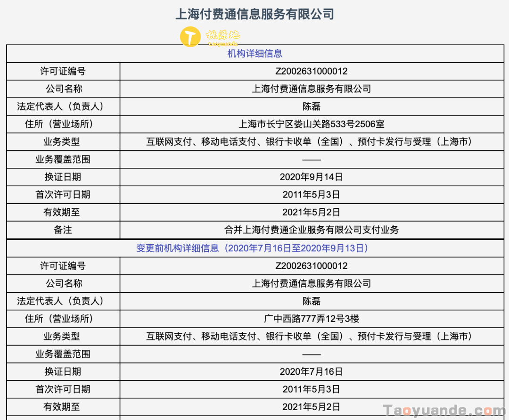Screen dimensions: 509x420
Task: Click the page title 上海付费通信息服务有限公司
Action: tap(255, 14)
